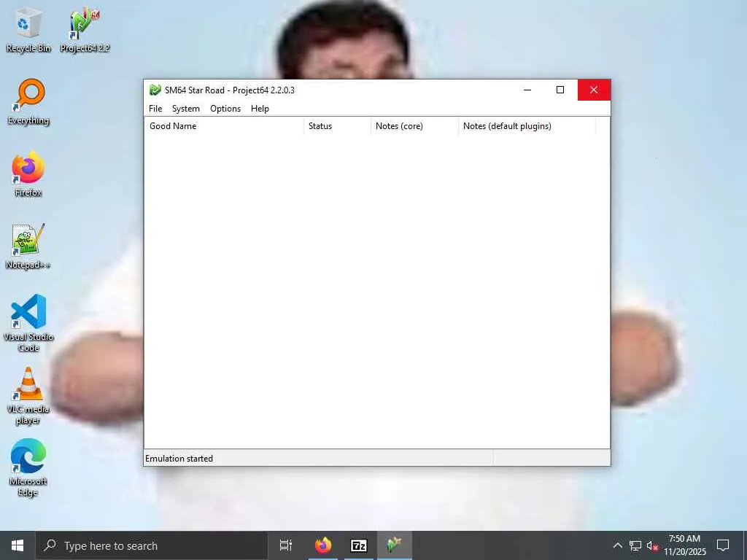Screen dimensions: 747x560
Task: Maximize the Project64 window
Action: click(560, 90)
